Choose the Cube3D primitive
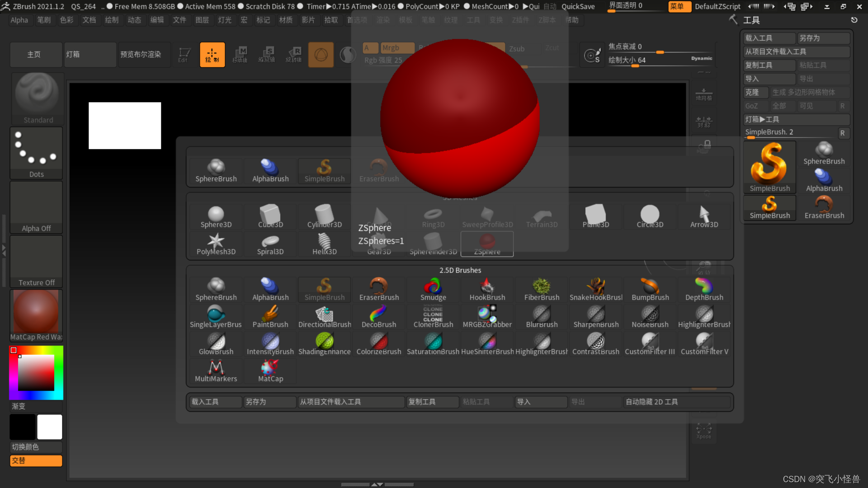The width and height of the screenshot is (868, 488). coord(270,217)
